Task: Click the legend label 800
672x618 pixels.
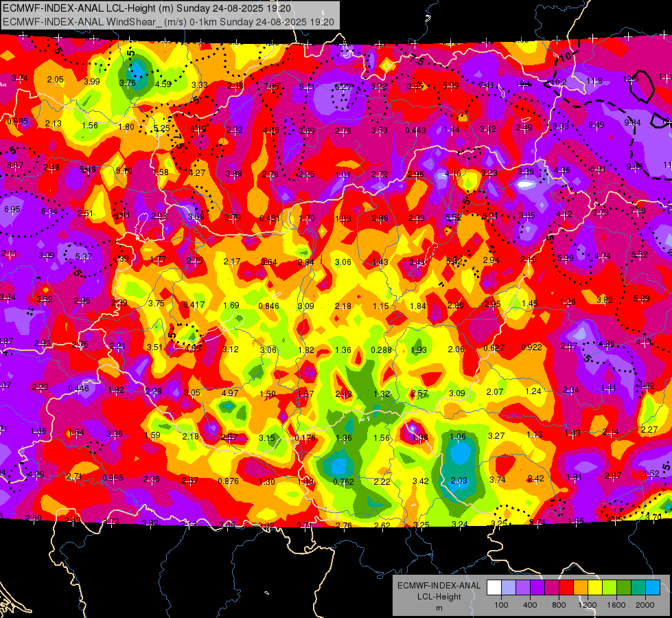Action: [x=559, y=605]
